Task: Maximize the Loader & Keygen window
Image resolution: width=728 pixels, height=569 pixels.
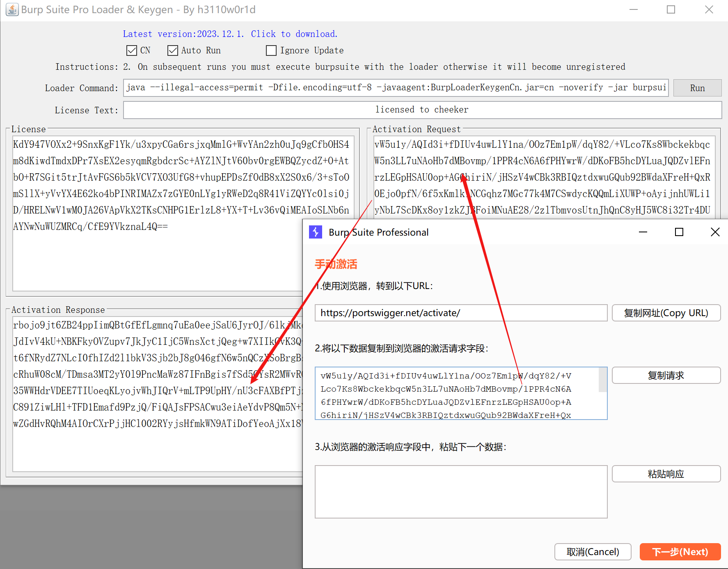Action: (x=671, y=9)
